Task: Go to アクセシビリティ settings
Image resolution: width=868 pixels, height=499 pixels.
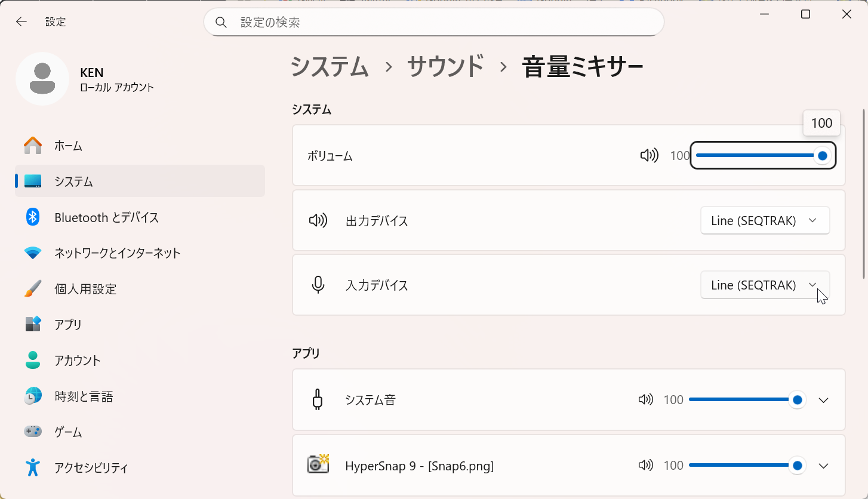Action: [x=91, y=467]
